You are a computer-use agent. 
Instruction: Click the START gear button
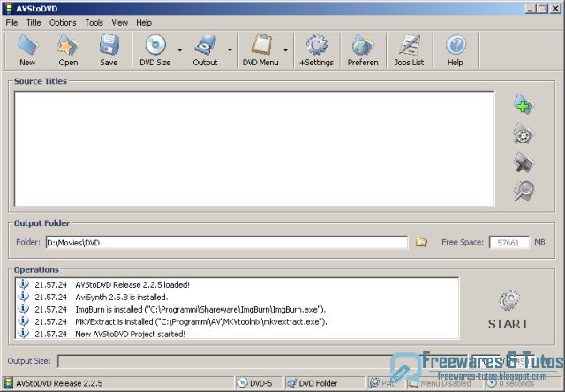pyautogui.click(x=508, y=311)
